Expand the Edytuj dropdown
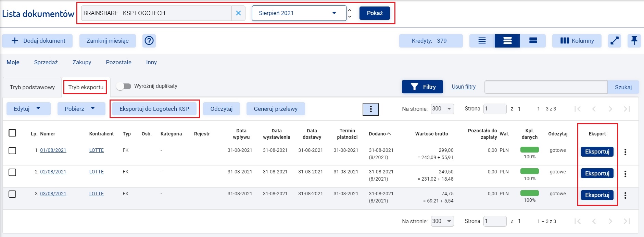The image size is (644, 237). [28, 109]
